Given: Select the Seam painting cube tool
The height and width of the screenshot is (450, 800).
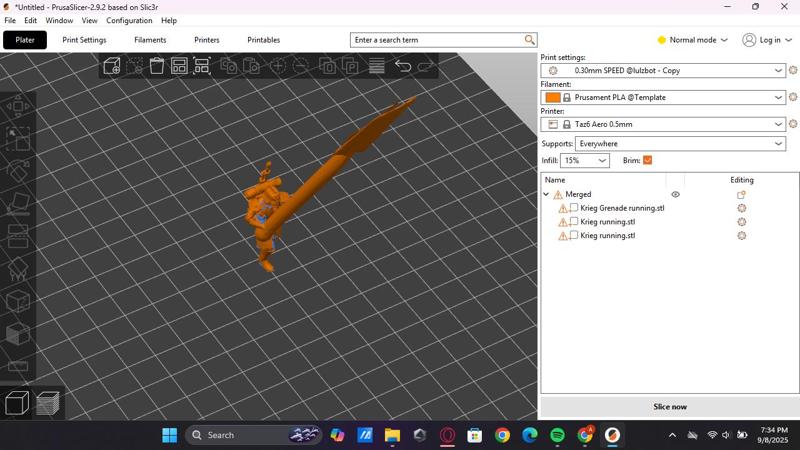Looking at the screenshot, I should pos(18,302).
